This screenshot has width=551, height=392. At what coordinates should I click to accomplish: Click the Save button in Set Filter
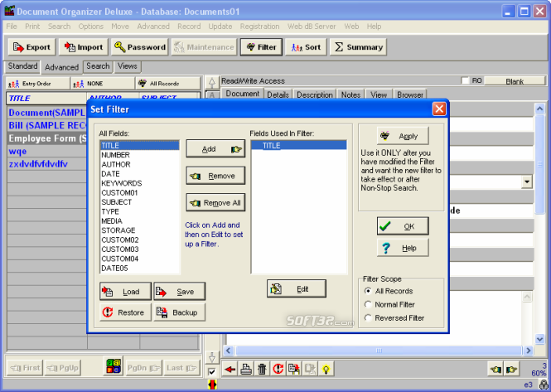click(179, 292)
